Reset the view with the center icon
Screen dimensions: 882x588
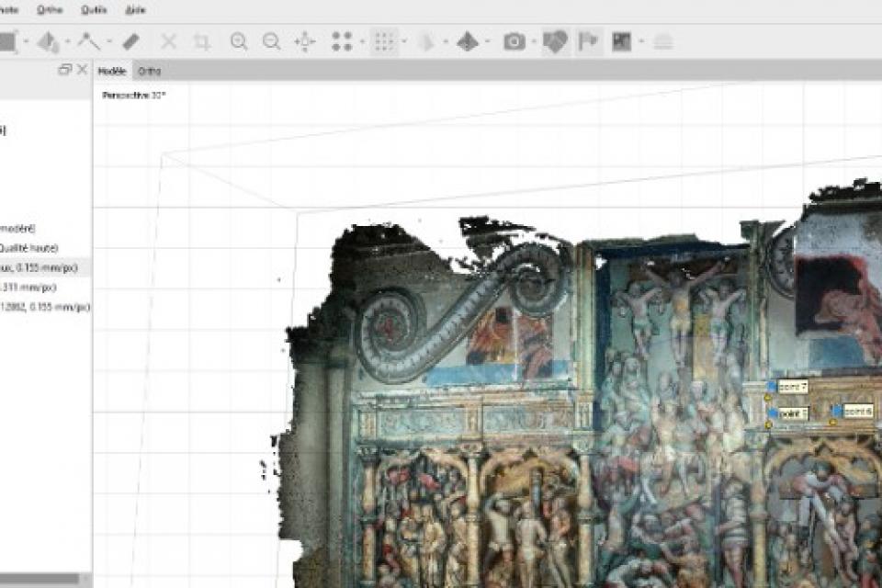pos(305,41)
